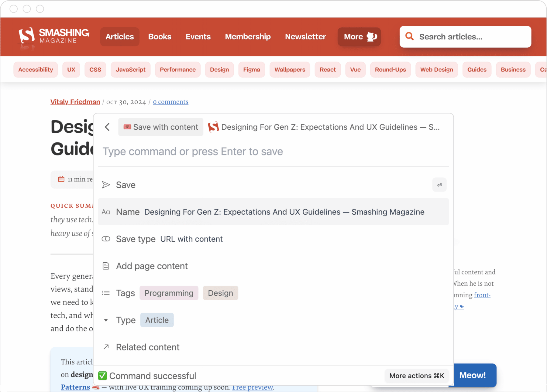
Task: Select the Accessibility category tag
Action: tap(36, 70)
